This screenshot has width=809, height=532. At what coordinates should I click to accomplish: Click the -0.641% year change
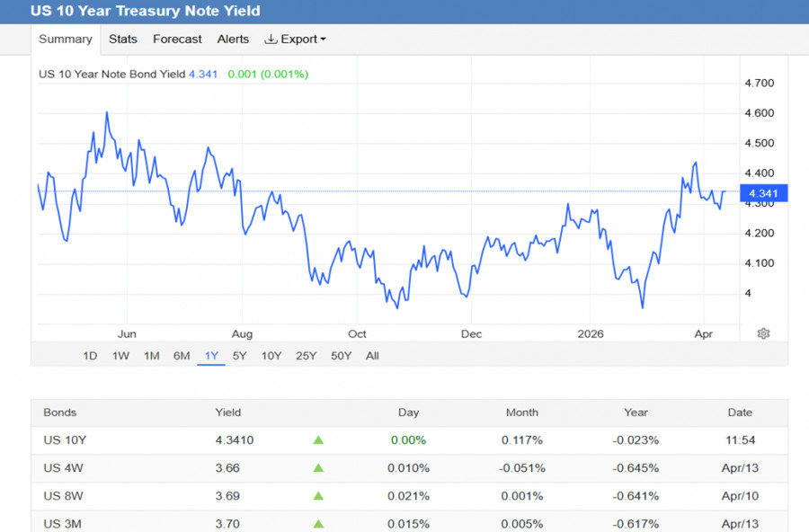[x=636, y=496]
